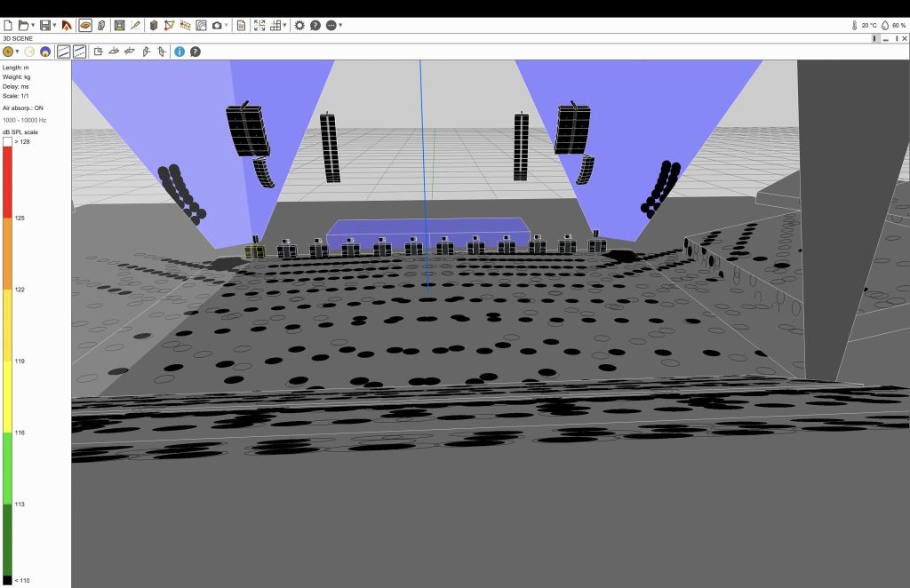Toggle the first framed-line display button
This screenshot has height=588, width=910.
click(x=64, y=52)
